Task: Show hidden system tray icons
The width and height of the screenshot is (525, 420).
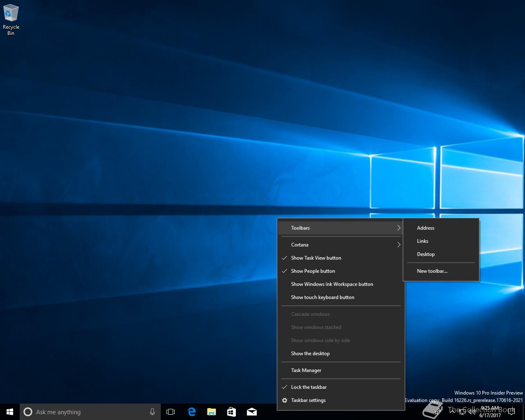Action: pos(452,411)
